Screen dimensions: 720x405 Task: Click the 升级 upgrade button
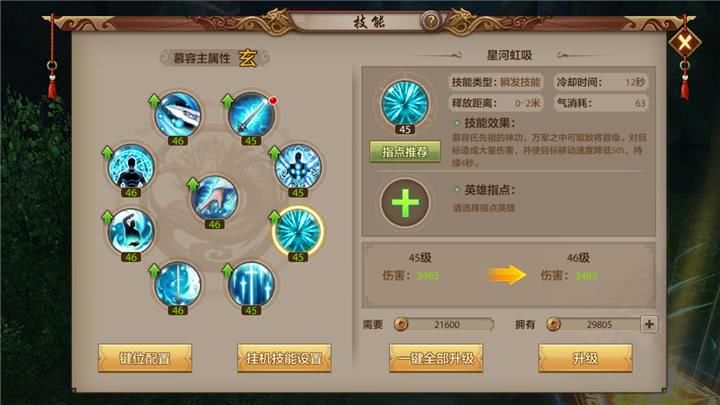click(585, 358)
